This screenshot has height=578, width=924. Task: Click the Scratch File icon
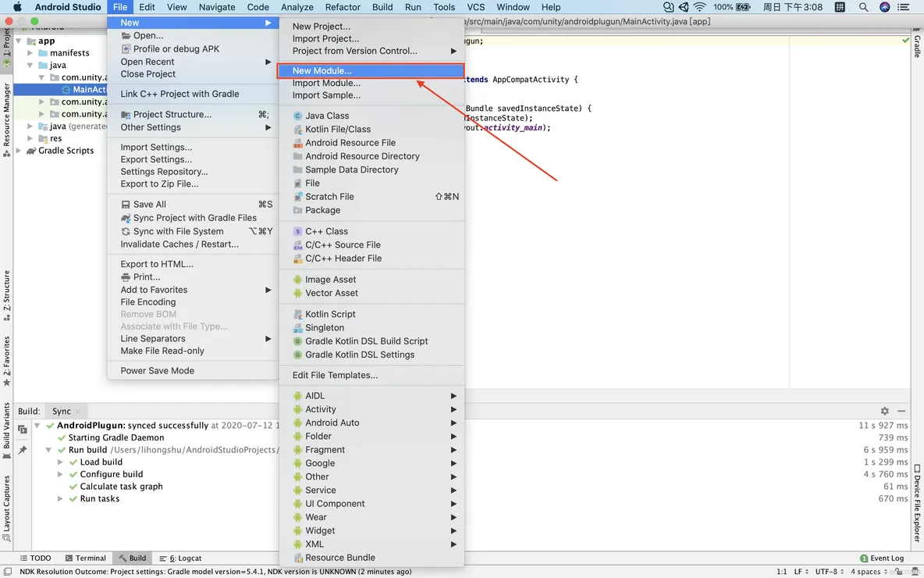[297, 196]
